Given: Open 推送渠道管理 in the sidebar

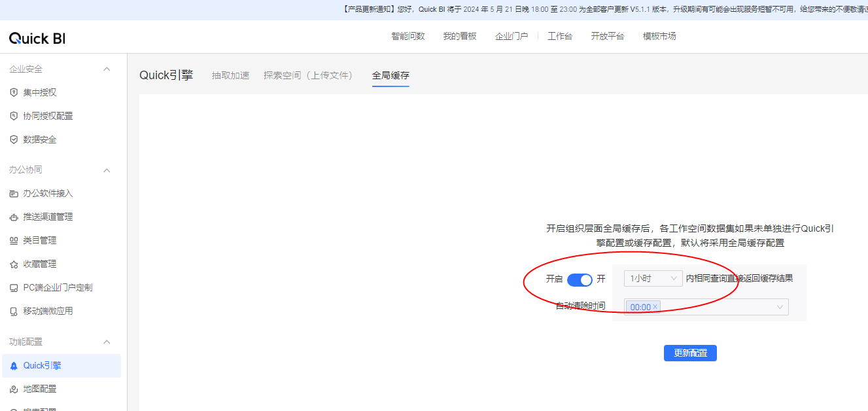Looking at the screenshot, I should pos(48,217).
